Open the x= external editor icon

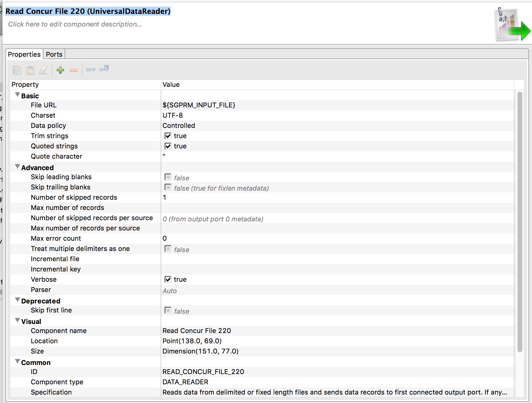point(104,69)
